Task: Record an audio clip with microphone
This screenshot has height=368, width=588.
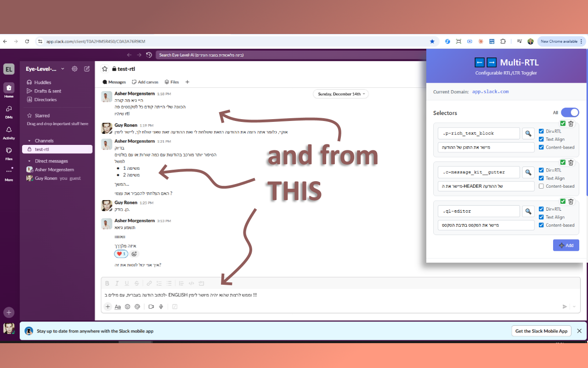Action: [x=161, y=307]
